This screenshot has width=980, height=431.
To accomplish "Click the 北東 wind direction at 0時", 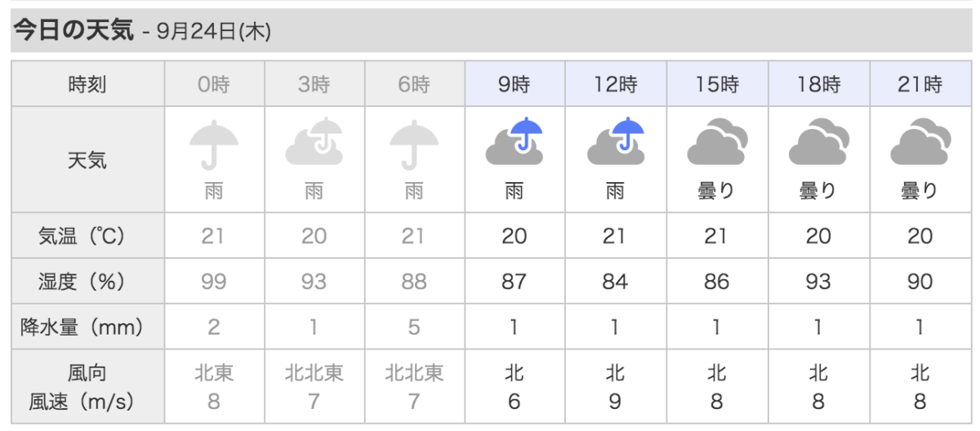I will (x=213, y=374).
